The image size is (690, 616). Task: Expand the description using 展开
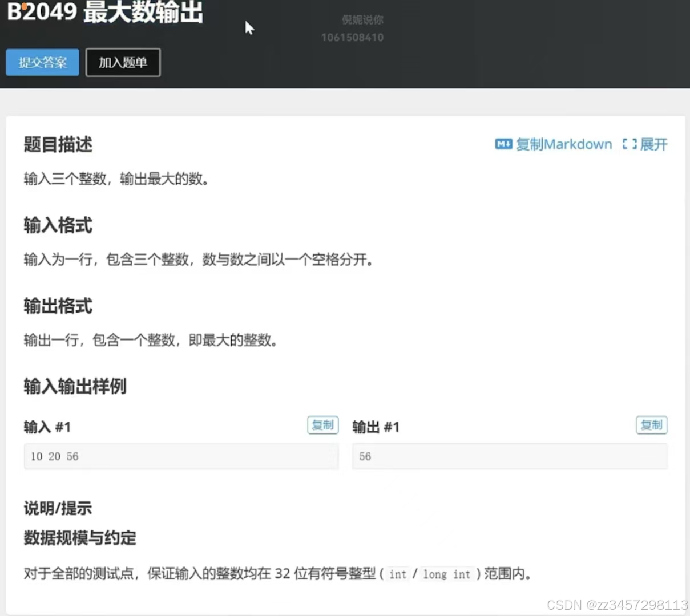(x=655, y=144)
